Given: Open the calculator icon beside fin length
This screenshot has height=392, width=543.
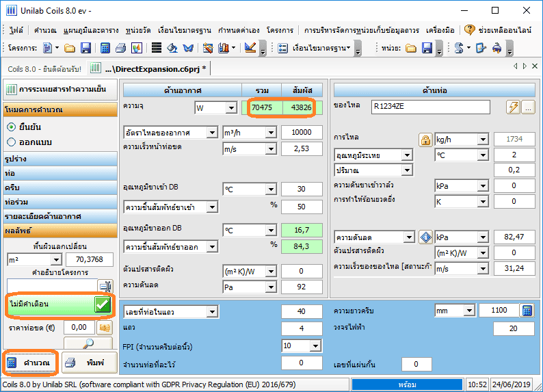Looking at the screenshot, I should [x=527, y=311].
